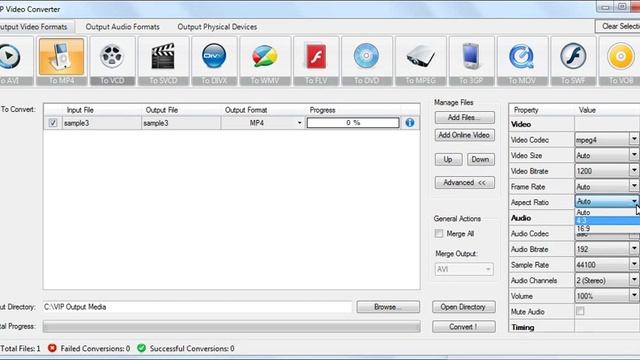Image resolution: width=640 pixels, height=360 pixels.
Task: Open info icon for sample3 row
Action: (x=410, y=123)
